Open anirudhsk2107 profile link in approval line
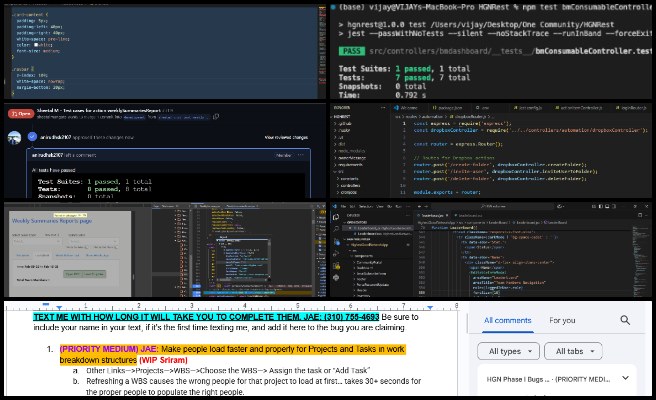 (56, 137)
